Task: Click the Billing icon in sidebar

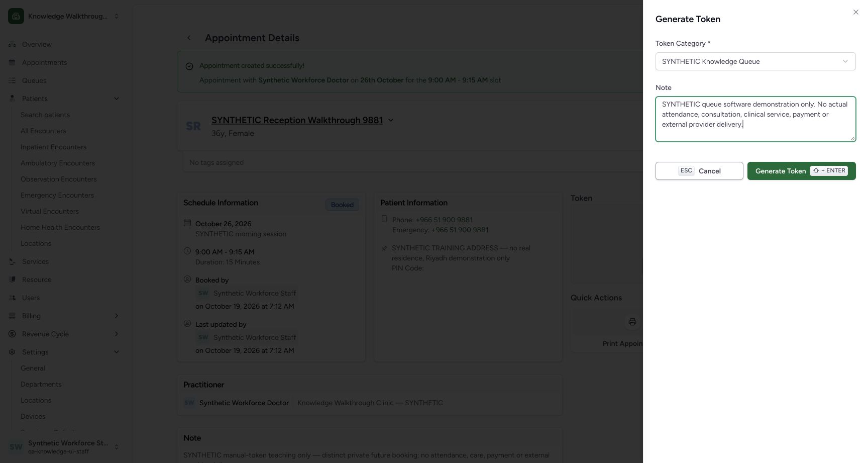Action: (x=12, y=316)
